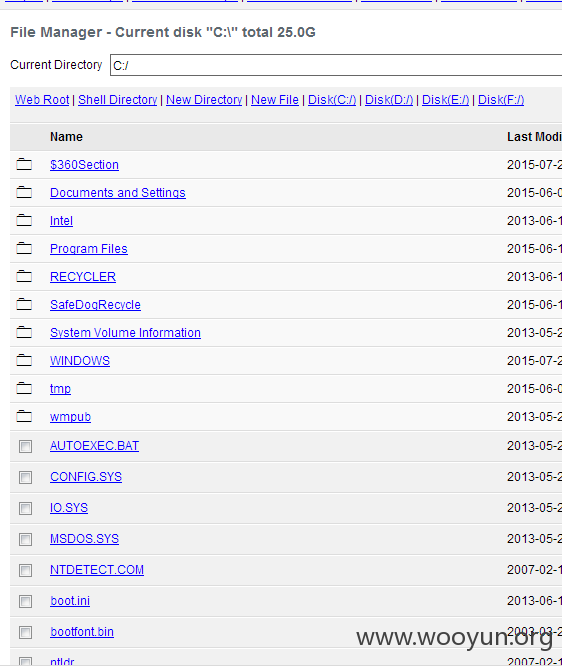Open AUTOEXEC.BAT file link

pyautogui.click(x=94, y=446)
